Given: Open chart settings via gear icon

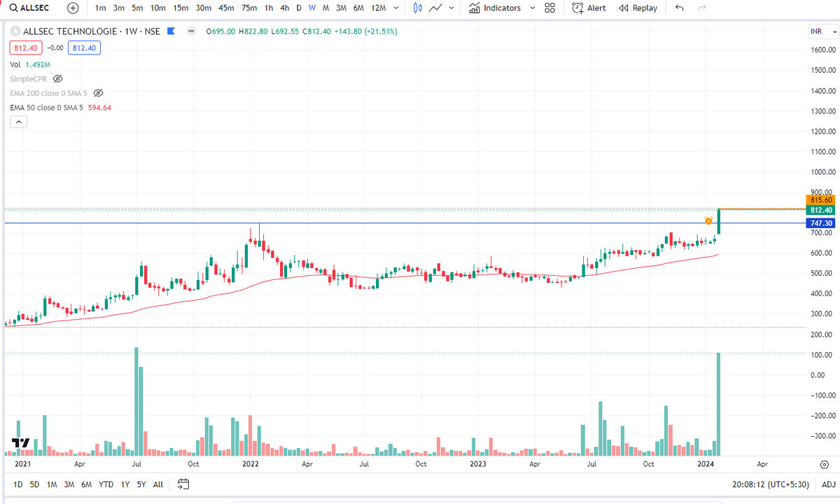Looking at the screenshot, I should 824,464.
